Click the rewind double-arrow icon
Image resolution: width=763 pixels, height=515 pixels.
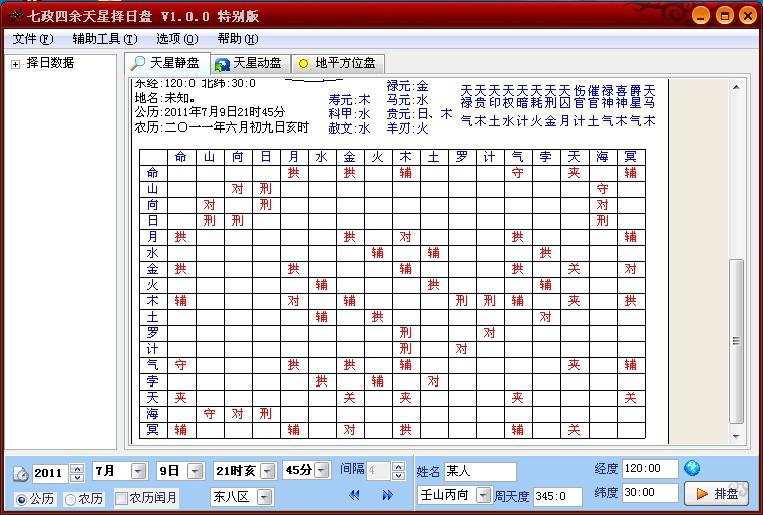[x=354, y=495]
